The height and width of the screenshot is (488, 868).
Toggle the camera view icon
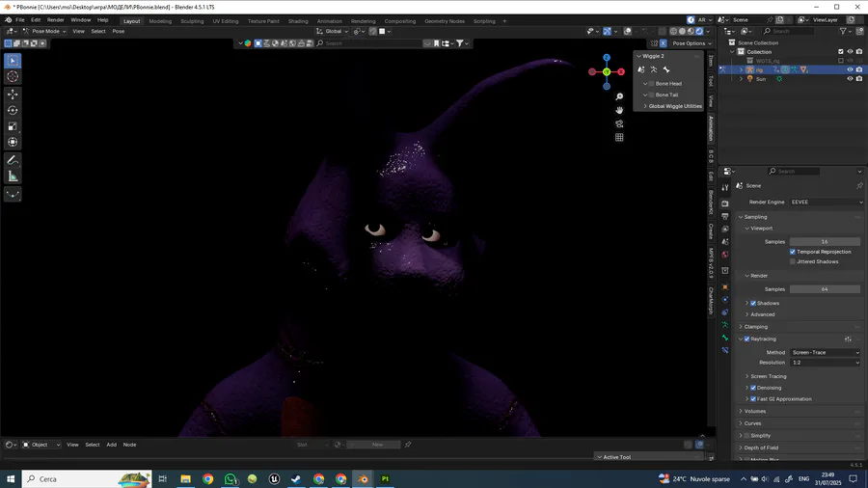coord(619,124)
